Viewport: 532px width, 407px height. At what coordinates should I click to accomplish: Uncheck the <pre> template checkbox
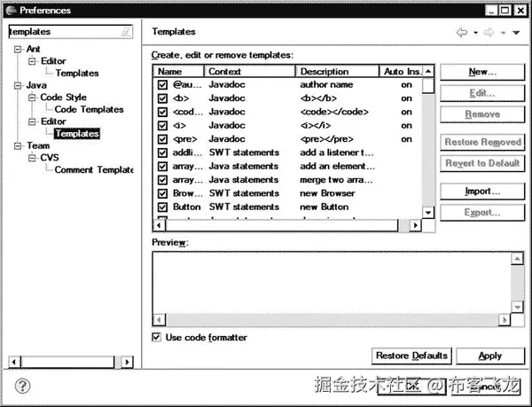pyautogui.click(x=162, y=138)
